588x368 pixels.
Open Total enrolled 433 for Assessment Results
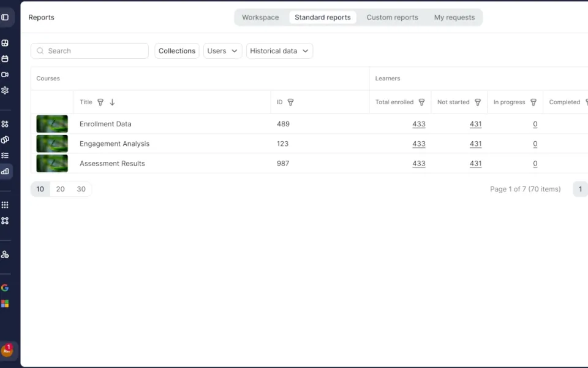(x=419, y=163)
